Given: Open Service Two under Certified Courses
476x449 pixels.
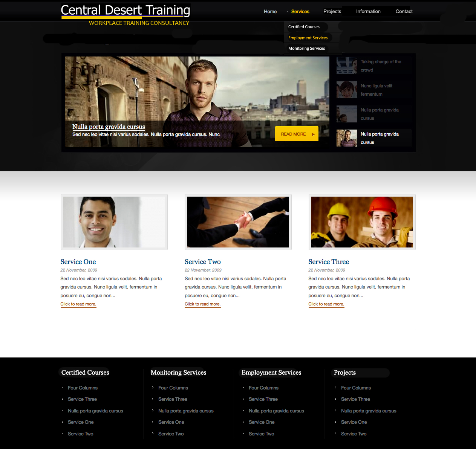Looking at the screenshot, I should [x=81, y=434].
